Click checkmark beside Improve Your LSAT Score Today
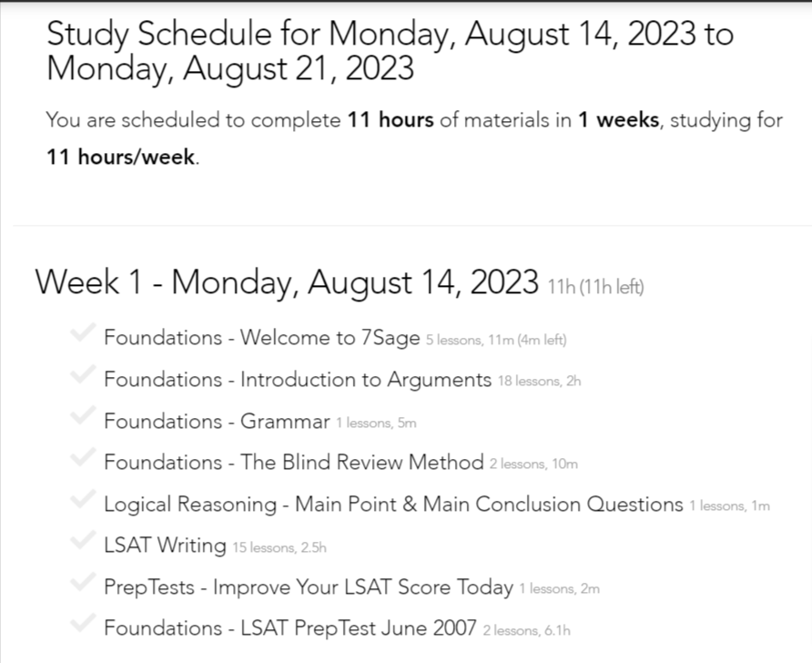The image size is (812, 663). point(83,584)
